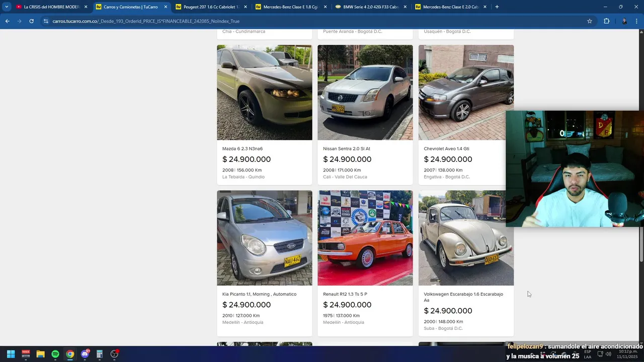The height and width of the screenshot is (362, 644).
Task: Open the browser extensions puzzle icon
Action: point(606,21)
